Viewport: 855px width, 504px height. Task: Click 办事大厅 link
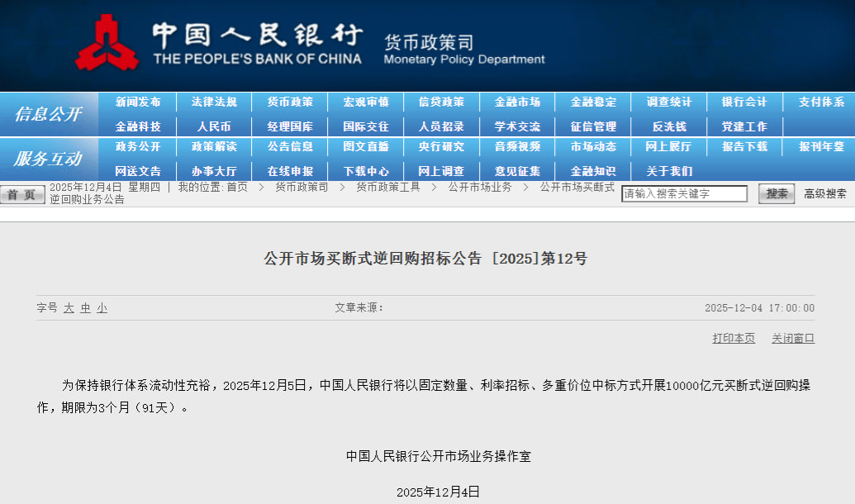point(214,171)
